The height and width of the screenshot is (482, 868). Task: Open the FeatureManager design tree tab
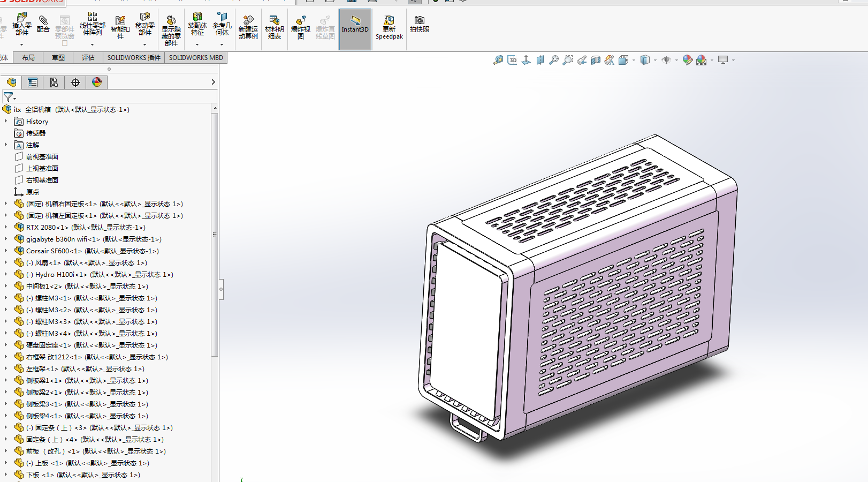click(x=11, y=82)
